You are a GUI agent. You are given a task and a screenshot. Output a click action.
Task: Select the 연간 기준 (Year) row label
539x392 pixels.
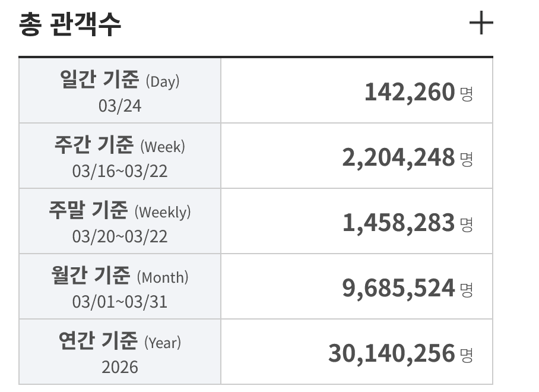[120, 341]
